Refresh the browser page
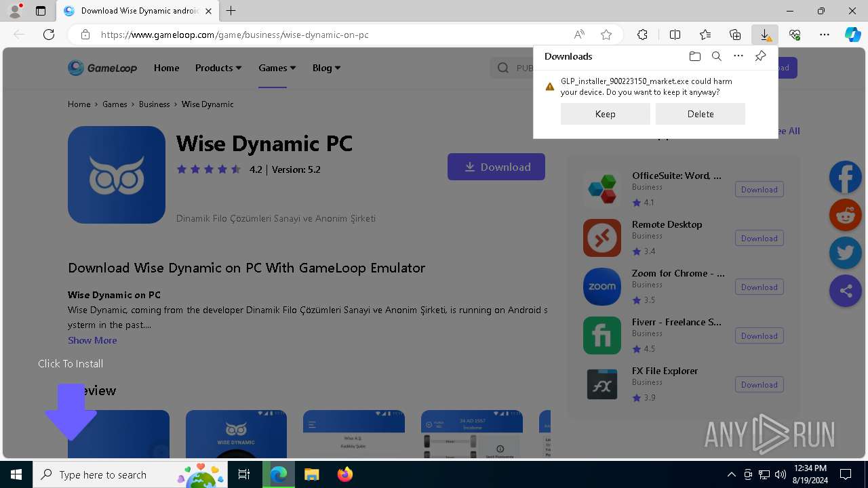The image size is (868, 488). (49, 35)
